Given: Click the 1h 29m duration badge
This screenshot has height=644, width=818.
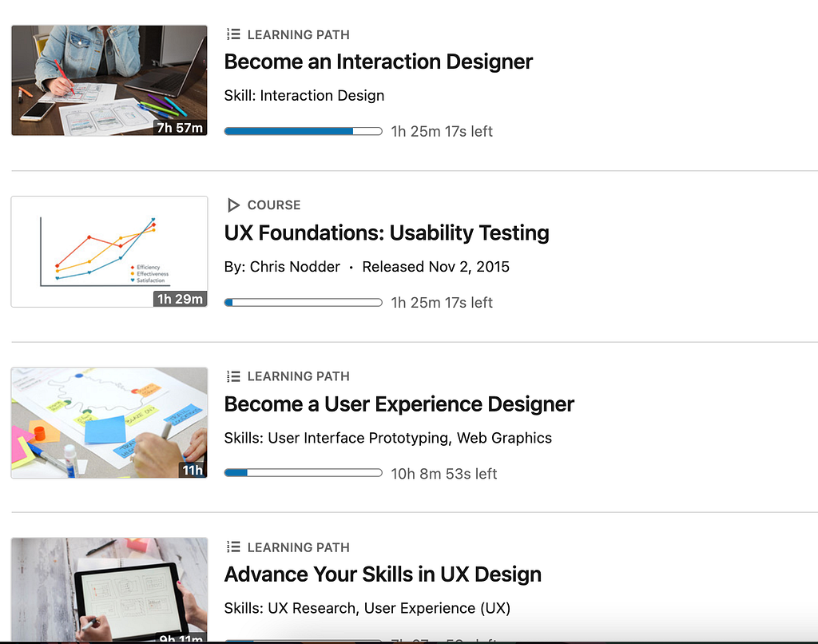Looking at the screenshot, I should (x=180, y=300).
